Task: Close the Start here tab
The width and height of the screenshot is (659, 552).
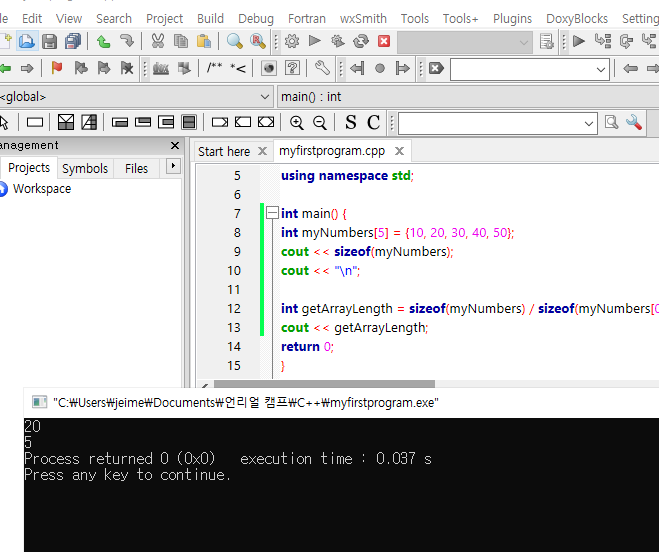Action: 262,151
